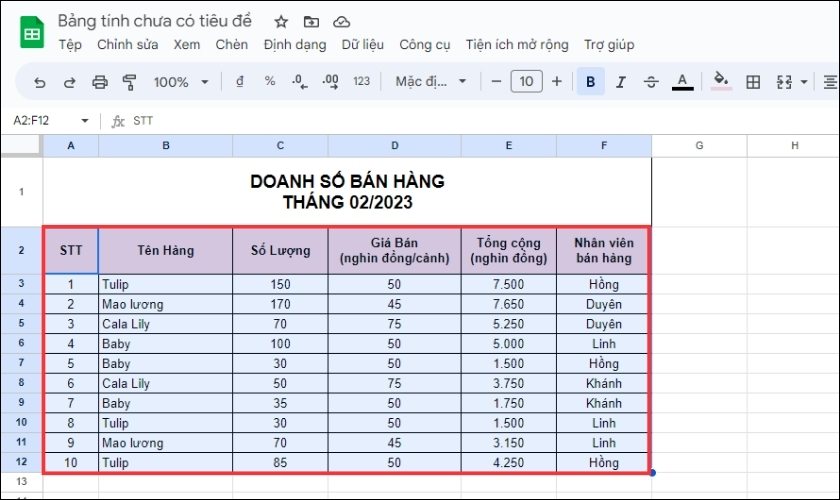Image resolution: width=840 pixels, height=500 pixels.
Task: Click the select-all corner box
Action: click(21, 145)
